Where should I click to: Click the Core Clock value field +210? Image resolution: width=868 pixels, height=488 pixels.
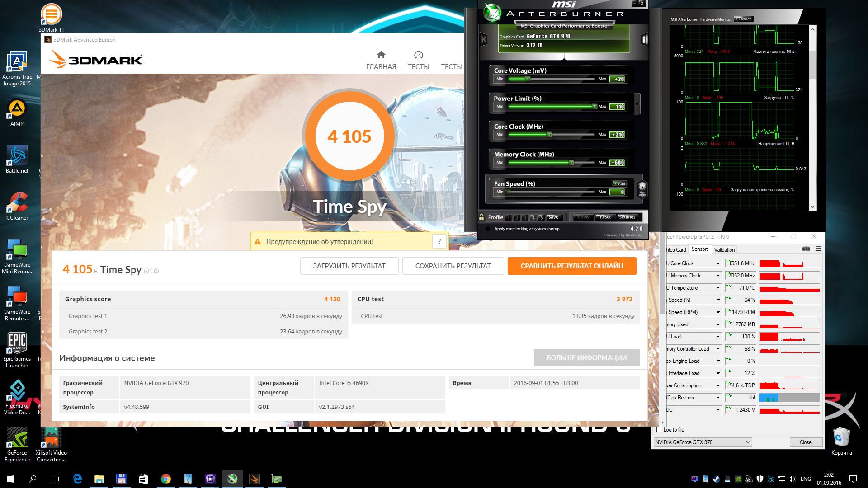click(x=617, y=135)
